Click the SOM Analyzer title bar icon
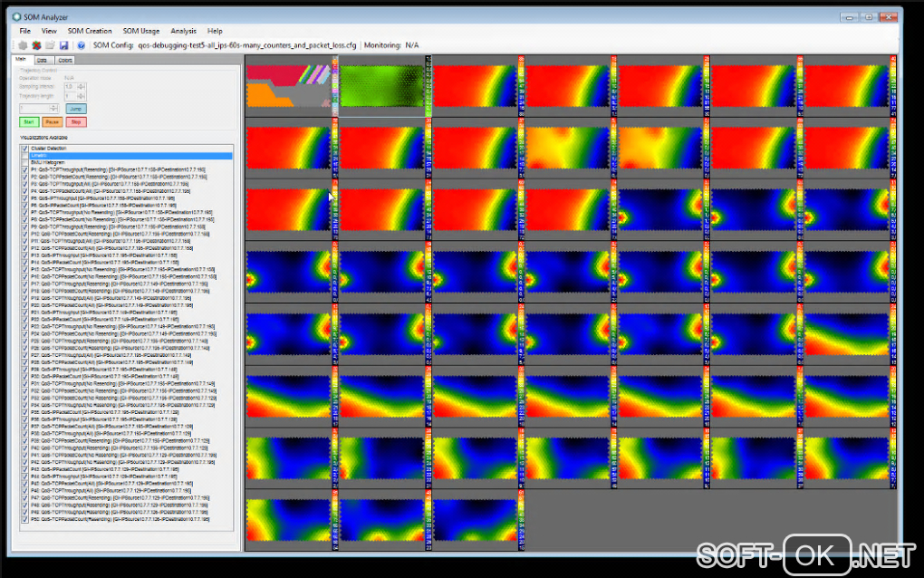Viewport: 924px width, 578px height. [x=16, y=17]
